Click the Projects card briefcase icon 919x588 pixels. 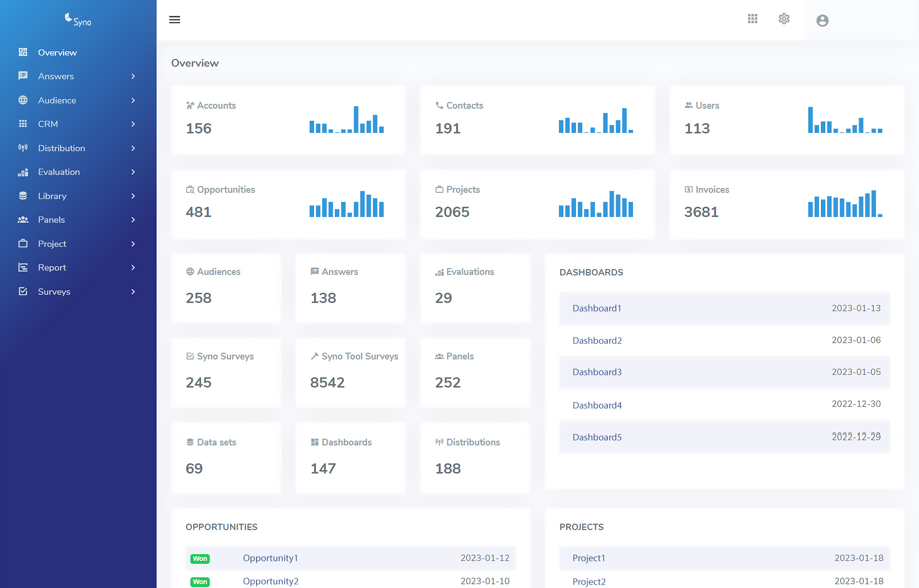439,189
